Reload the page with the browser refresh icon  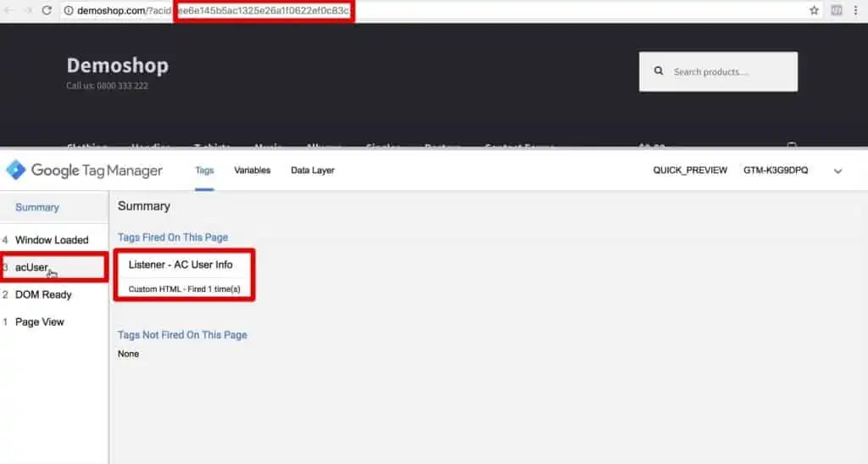pyautogui.click(x=47, y=10)
